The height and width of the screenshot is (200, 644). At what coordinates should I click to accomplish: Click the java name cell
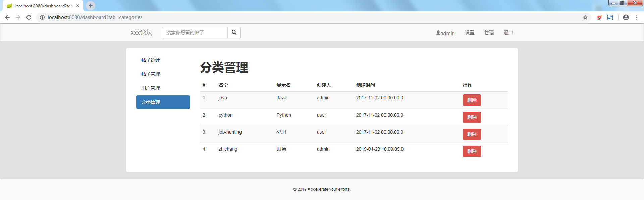pos(223,98)
